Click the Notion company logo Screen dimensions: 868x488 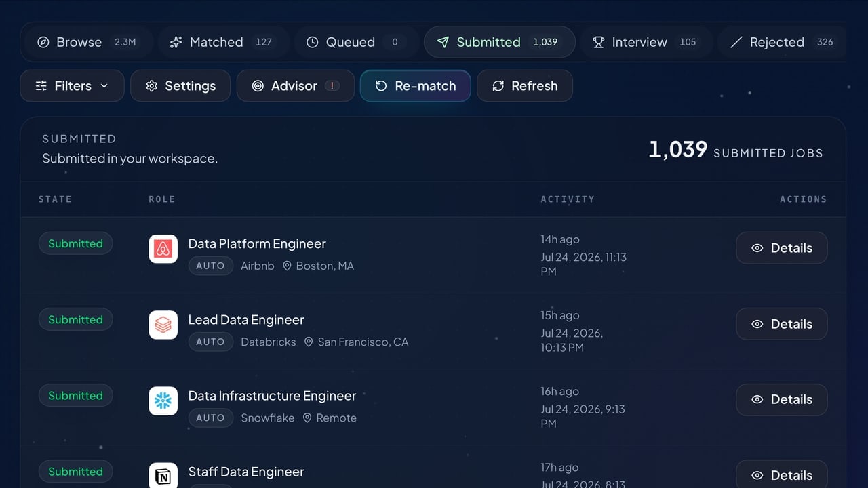coord(163,476)
